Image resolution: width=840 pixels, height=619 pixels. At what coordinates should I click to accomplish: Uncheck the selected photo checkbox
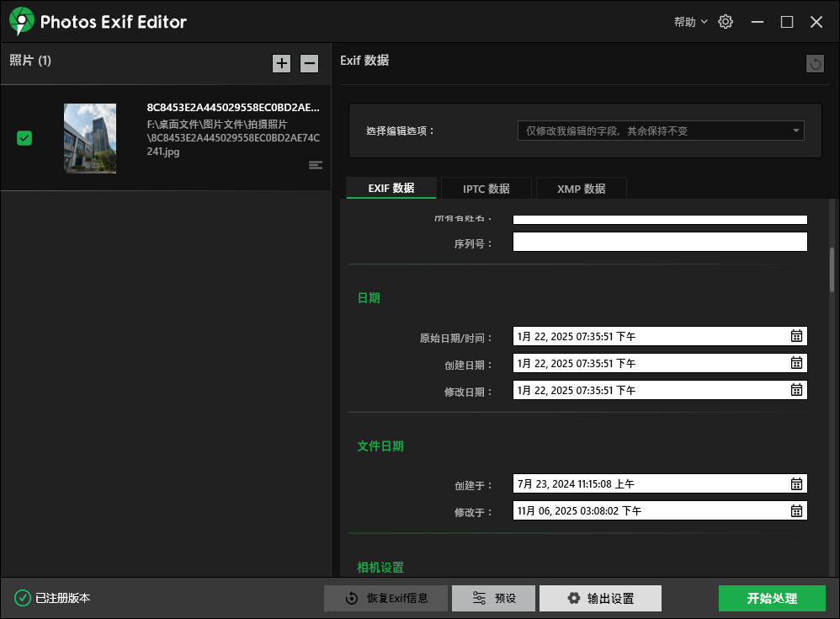click(x=24, y=137)
